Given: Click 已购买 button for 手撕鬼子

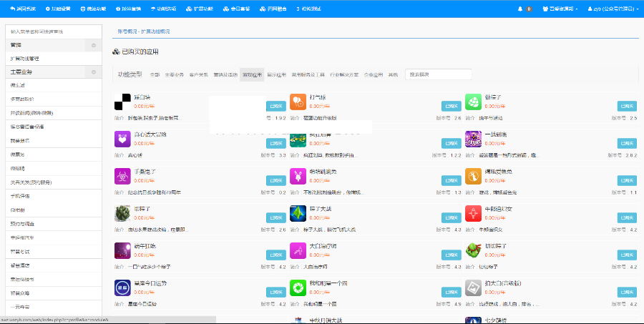Looking at the screenshot, I should tap(276, 180).
